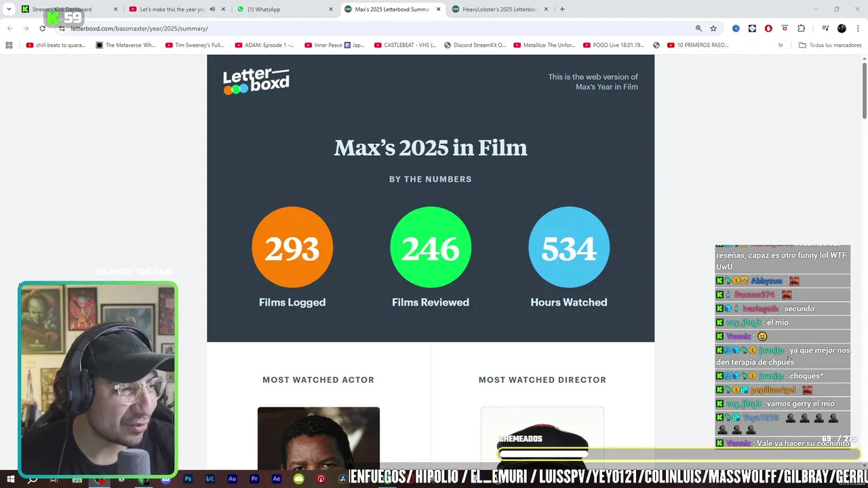Screen dimensions: 868x488
Task: Open 'Inner Peace' bookmark
Action: [x=334, y=45]
